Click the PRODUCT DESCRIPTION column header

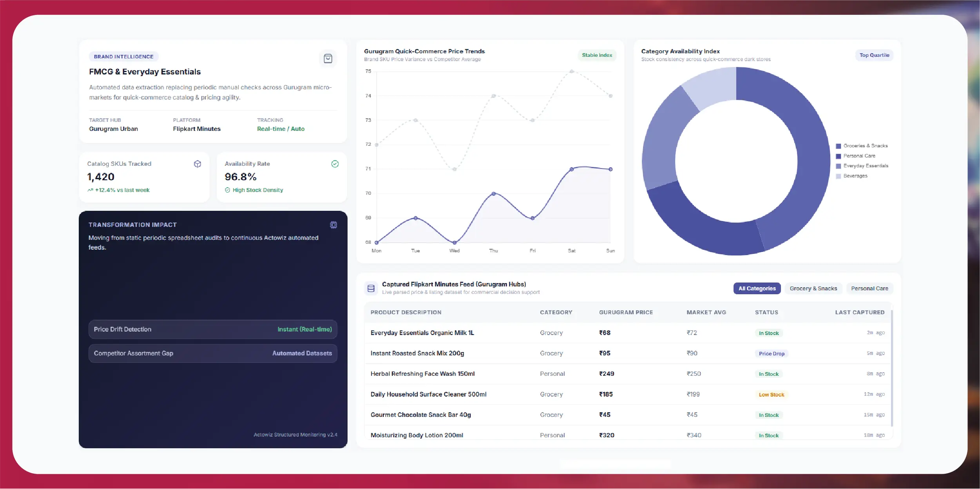(406, 312)
